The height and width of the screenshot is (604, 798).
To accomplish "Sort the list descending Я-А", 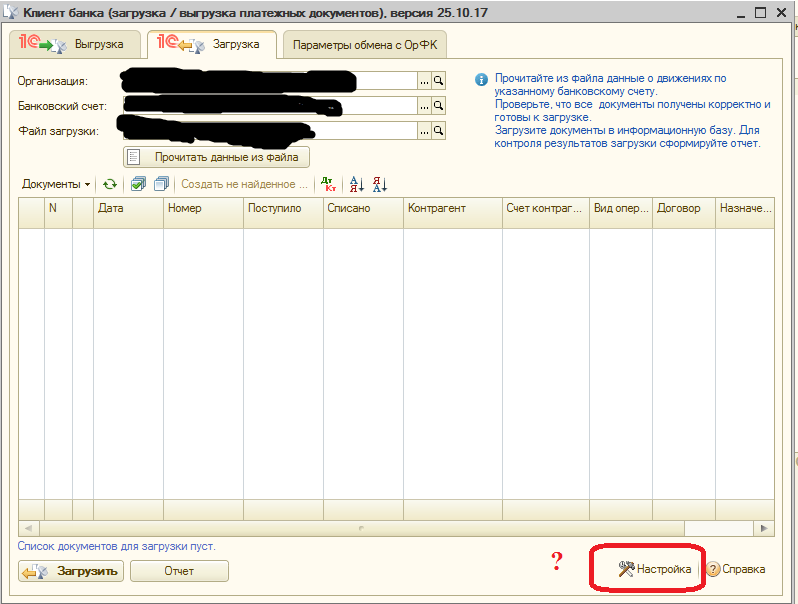I will pyautogui.click(x=380, y=184).
